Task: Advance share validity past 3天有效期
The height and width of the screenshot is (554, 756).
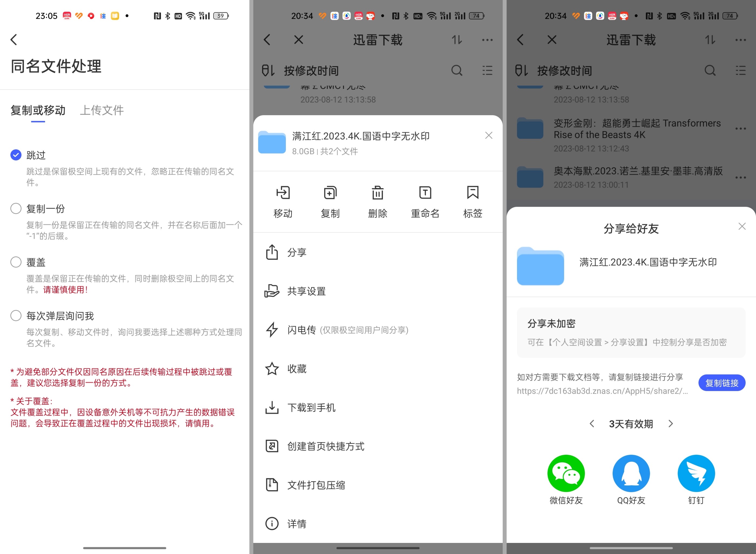Action: [670, 424]
